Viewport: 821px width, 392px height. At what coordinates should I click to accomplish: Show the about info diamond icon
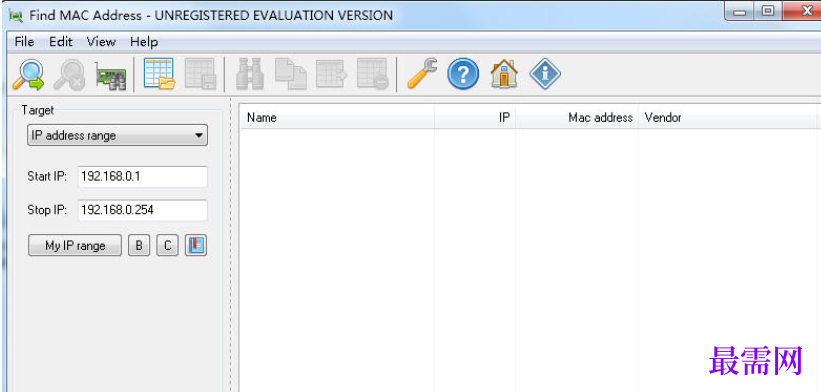[545, 74]
